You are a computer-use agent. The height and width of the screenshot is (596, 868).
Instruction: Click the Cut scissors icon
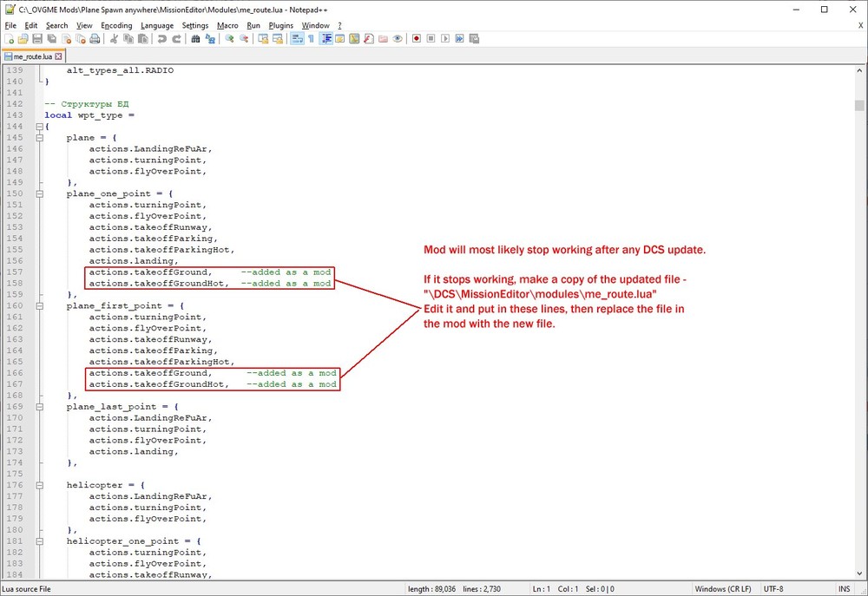pos(114,39)
